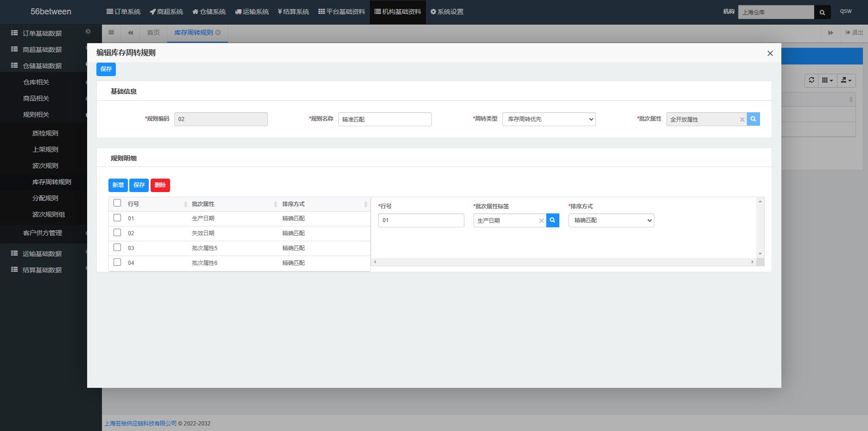Sort by 行号 column sort arrows
The height and width of the screenshot is (431, 868).
pos(186,204)
